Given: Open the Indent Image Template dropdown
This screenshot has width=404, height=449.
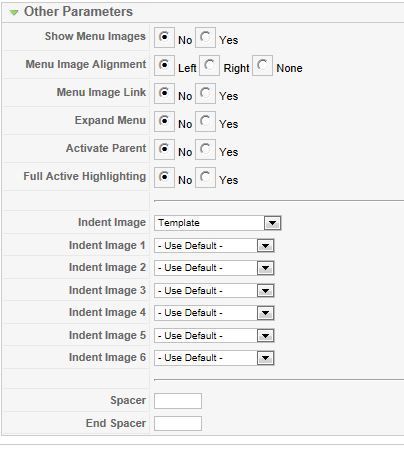Looking at the screenshot, I should coord(218,223).
